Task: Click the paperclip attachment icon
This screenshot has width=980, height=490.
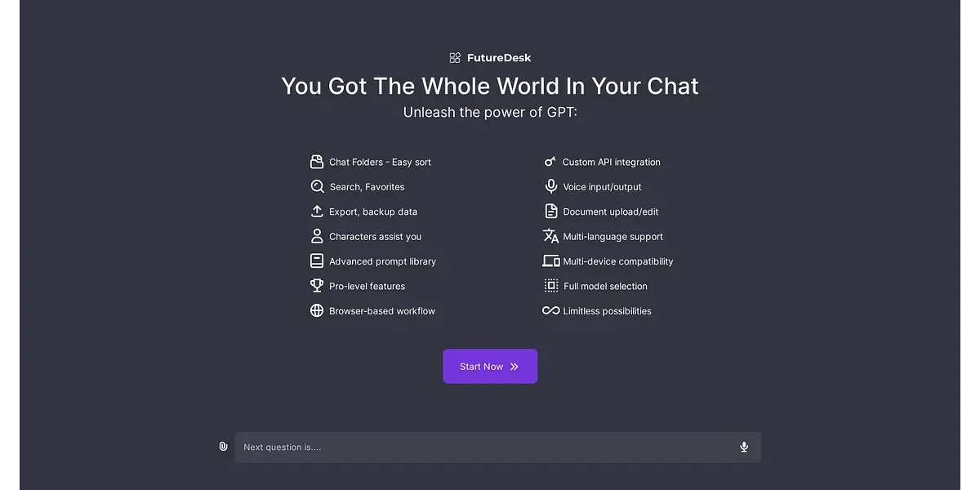Action: pyautogui.click(x=223, y=447)
